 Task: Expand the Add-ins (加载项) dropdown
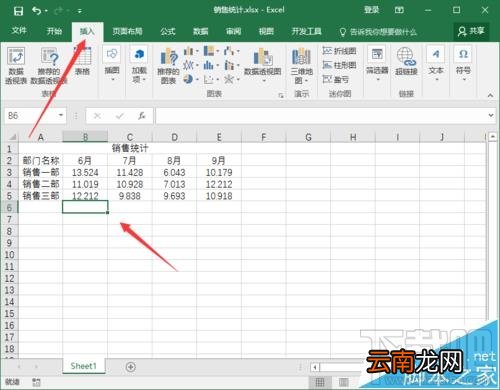(x=144, y=80)
